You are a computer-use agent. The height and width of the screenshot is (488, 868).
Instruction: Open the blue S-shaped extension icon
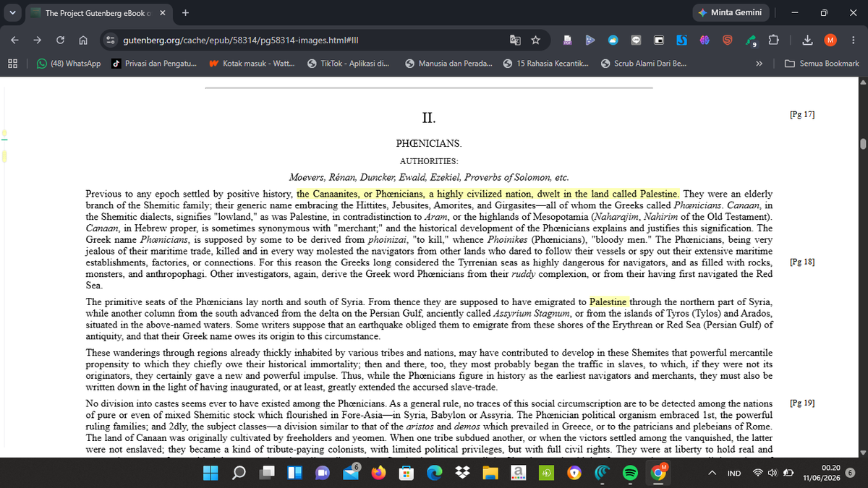coord(682,40)
